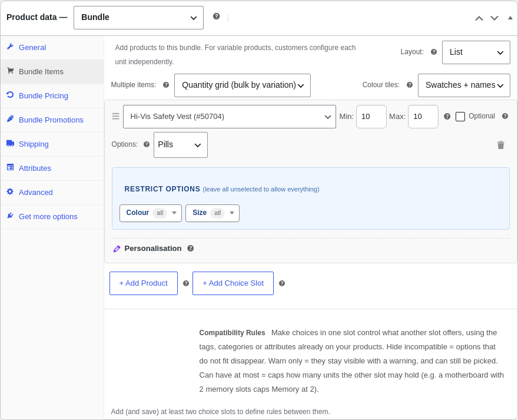Screen dimensions: 518x420
Task: Click the plug icon beside Get more options
Action: tap(10, 216)
